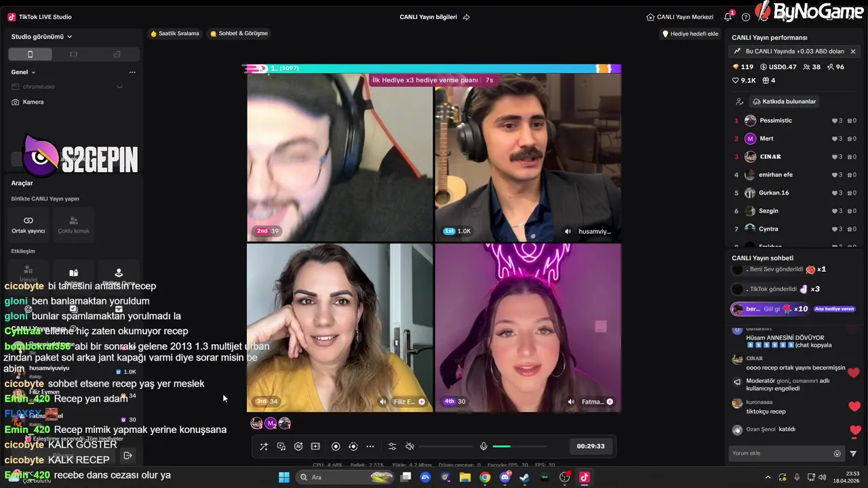Open the Birlikte Oyna tool
Screen dimensions: 868x488
[x=119, y=277]
